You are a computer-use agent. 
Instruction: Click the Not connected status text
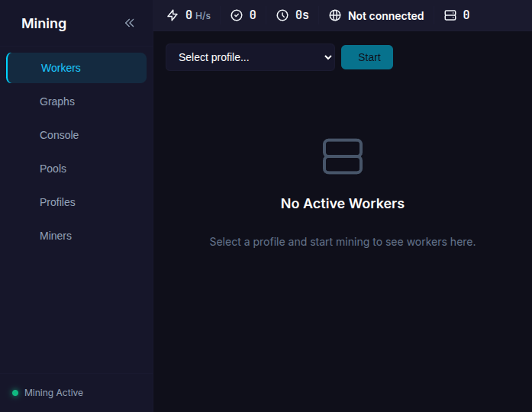click(x=385, y=15)
